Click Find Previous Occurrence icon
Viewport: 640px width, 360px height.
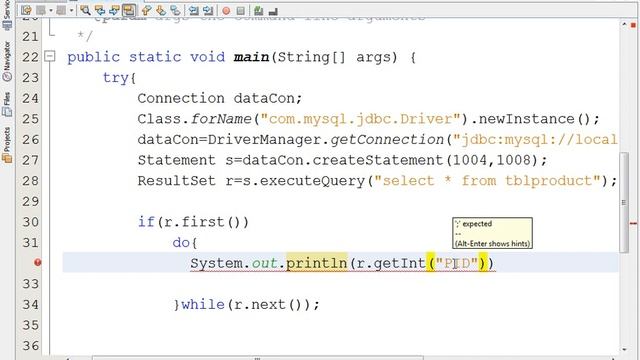point(100,10)
